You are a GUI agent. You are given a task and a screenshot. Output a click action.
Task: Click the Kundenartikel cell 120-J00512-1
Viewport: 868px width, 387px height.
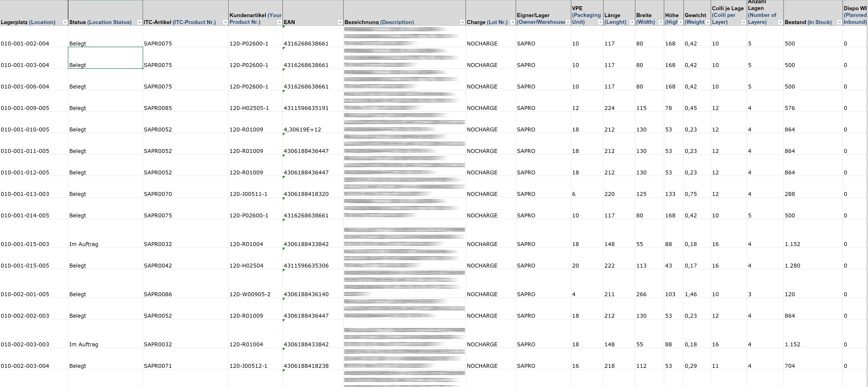pyautogui.click(x=248, y=366)
